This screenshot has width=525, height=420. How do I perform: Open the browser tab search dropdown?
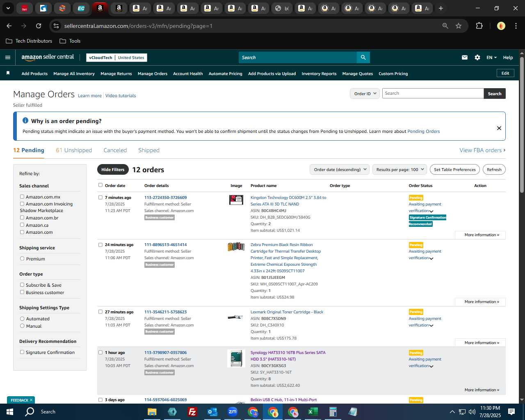[8, 8]
